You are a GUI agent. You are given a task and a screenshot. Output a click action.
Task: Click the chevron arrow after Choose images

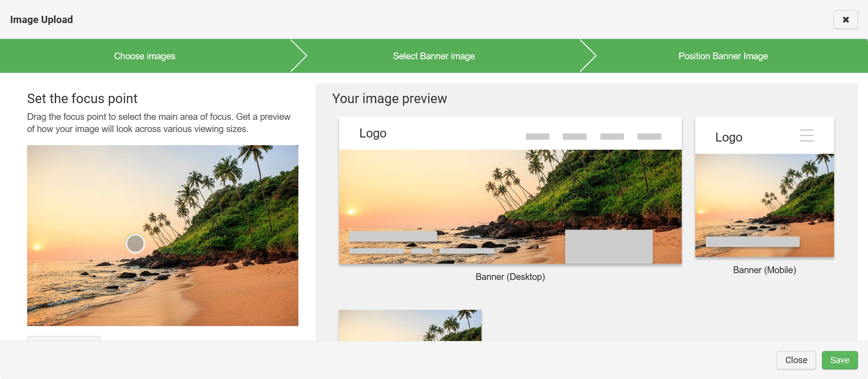click(x=299, y=56)
